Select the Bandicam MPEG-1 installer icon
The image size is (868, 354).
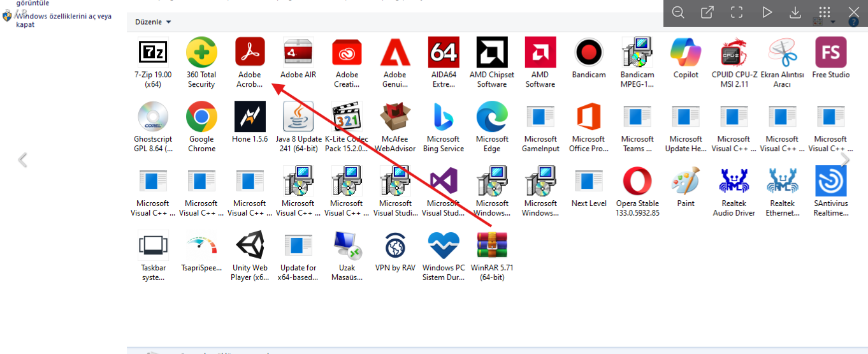point(637,52)
